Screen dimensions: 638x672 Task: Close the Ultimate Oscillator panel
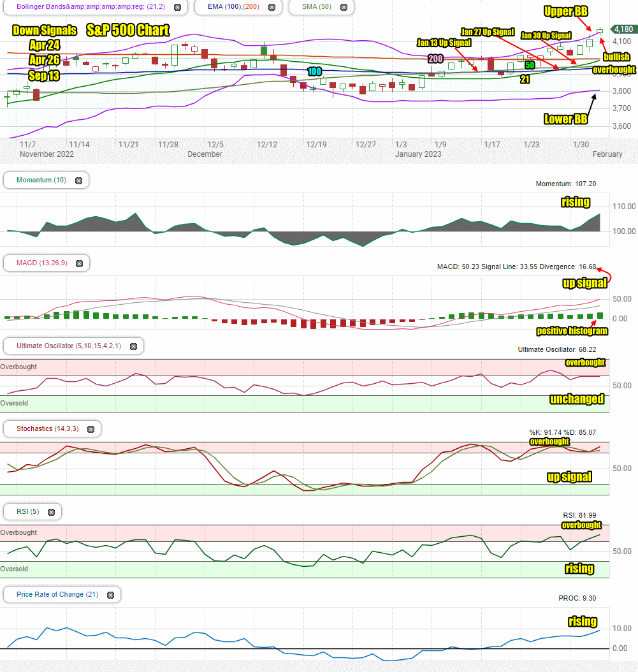(134, 346)
